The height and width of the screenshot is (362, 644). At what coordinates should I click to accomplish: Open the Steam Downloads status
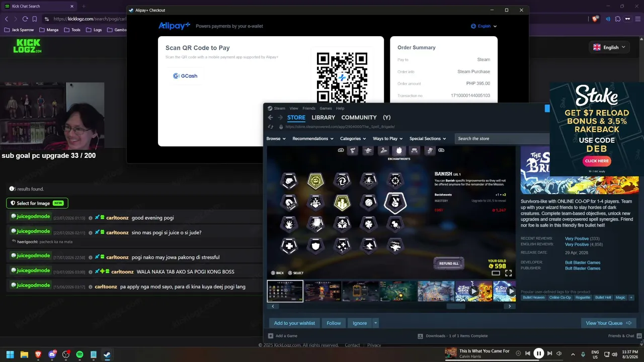click(453, 336)
